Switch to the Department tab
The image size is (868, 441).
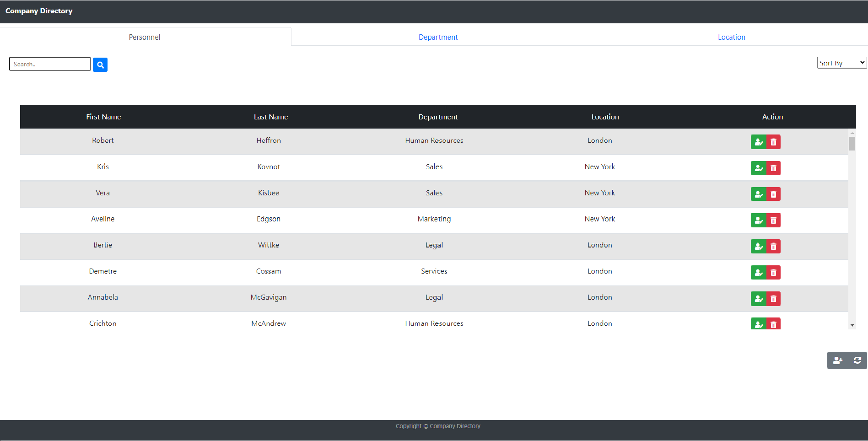click(x=438, y=37)
